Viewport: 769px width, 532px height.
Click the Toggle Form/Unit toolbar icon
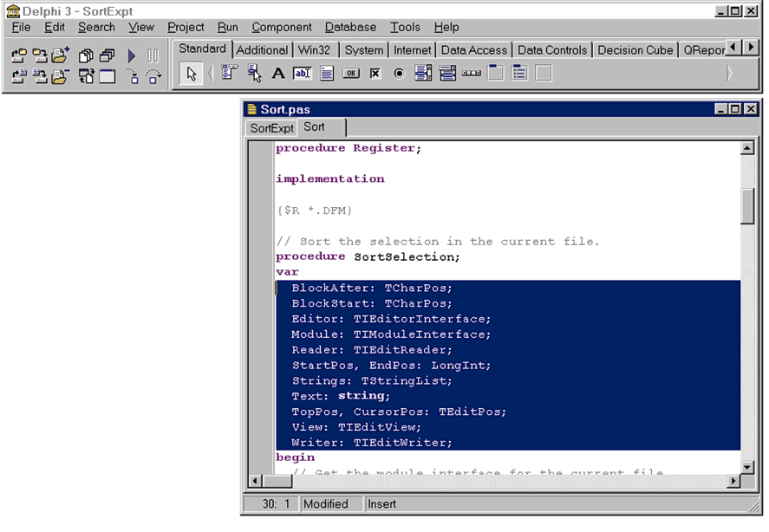click(x=85, y=76)
